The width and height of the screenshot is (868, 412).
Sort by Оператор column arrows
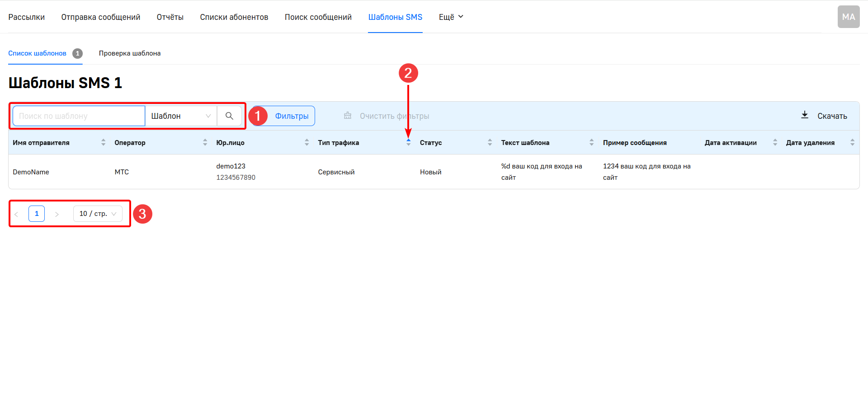point(205,143)
